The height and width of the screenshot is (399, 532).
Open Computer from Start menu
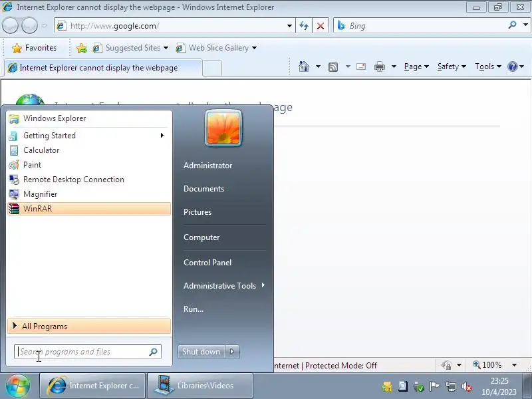click(201, 237)
